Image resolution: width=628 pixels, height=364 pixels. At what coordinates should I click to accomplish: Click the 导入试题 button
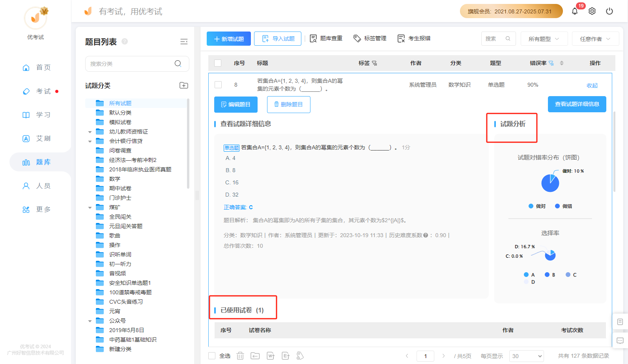pyautogui.click(x=278, y=39)
